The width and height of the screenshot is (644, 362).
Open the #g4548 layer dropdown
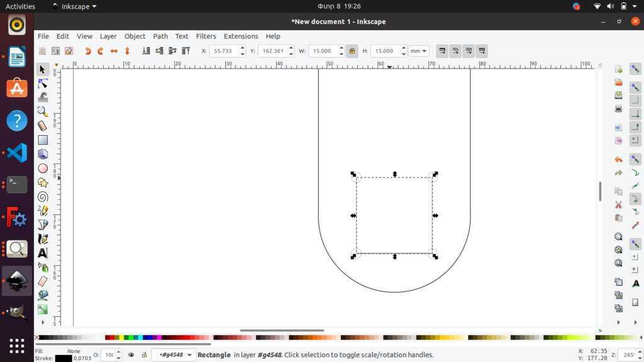click(x=172, y=354)
